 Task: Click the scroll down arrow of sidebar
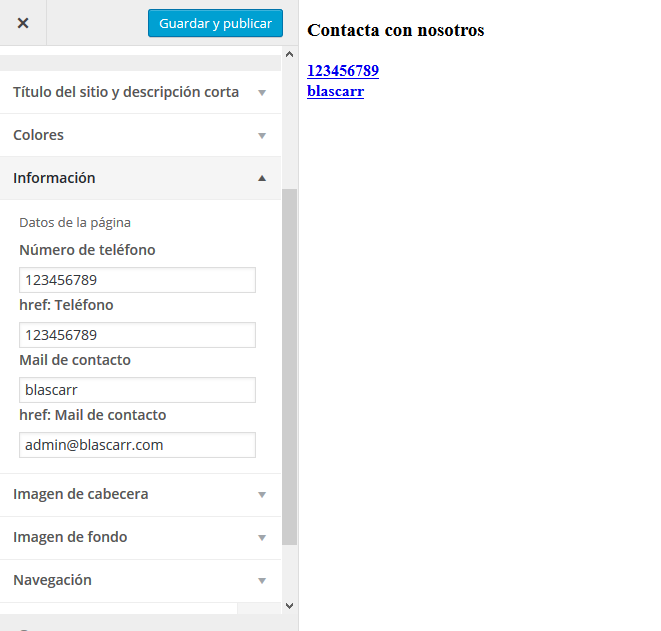(289, 606)
